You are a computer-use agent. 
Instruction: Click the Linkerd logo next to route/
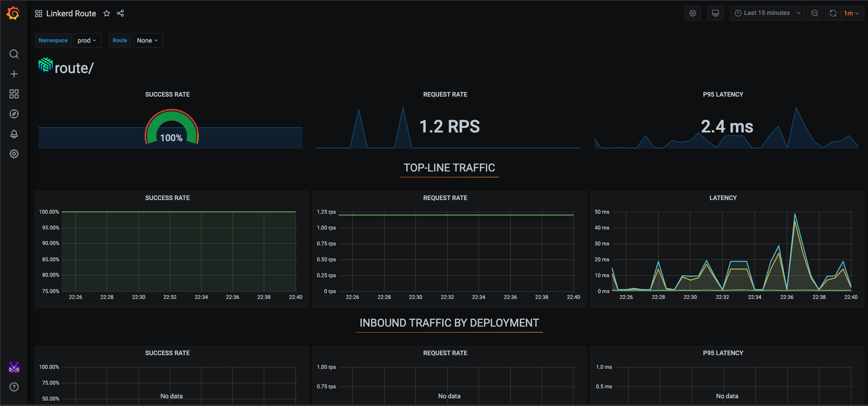pyautogui.click(x=45, y=65)
